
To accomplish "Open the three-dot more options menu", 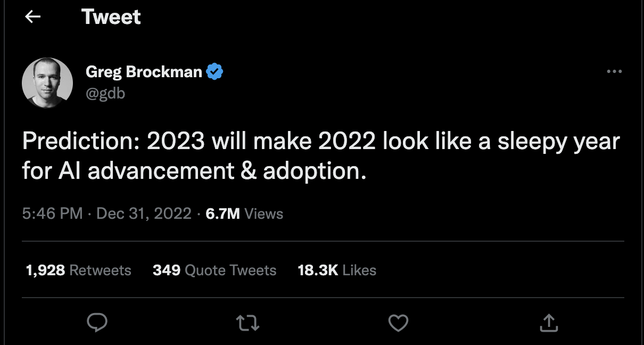I will coord(614,72).
